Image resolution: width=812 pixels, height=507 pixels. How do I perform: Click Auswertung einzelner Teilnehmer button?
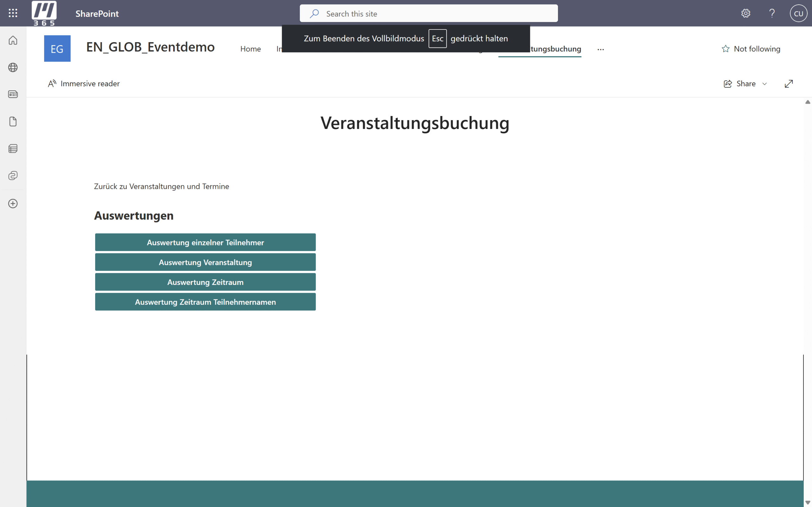205,242
